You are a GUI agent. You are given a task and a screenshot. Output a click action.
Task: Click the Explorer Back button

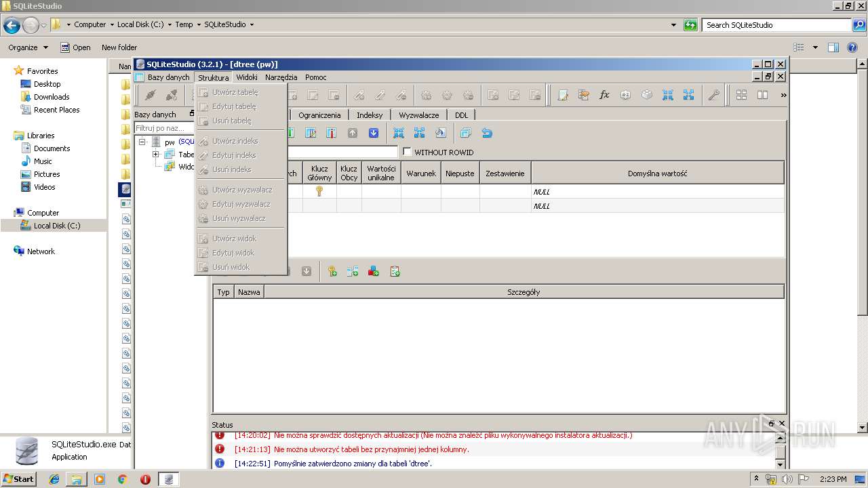pyautogui.click(x=12, y=26)
